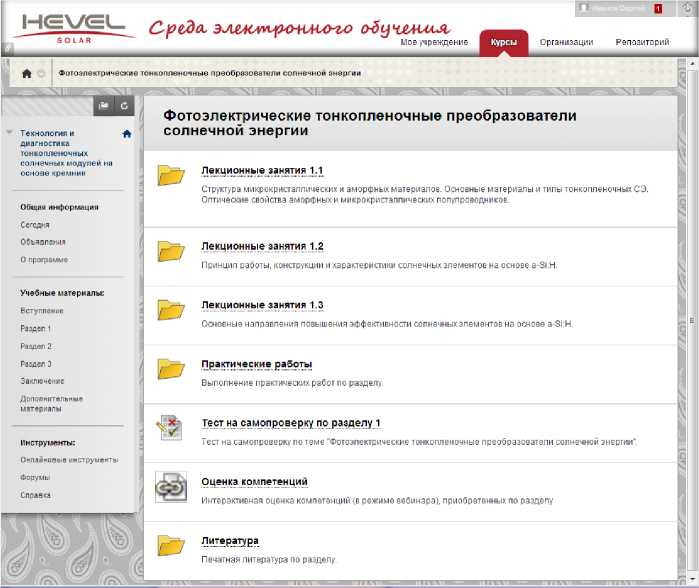699x588 pixels.
Task: Open the folder icon for Лекционные занятия 1.1
Action: pyautogui.click(x=171, y=175)
